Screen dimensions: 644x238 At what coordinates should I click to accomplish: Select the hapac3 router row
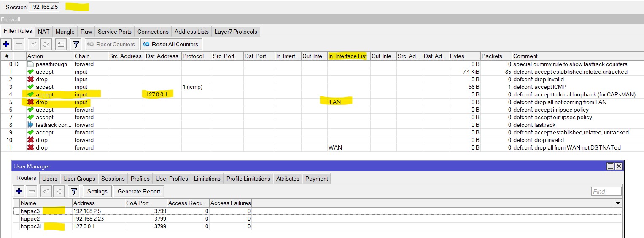pos(317,211)
